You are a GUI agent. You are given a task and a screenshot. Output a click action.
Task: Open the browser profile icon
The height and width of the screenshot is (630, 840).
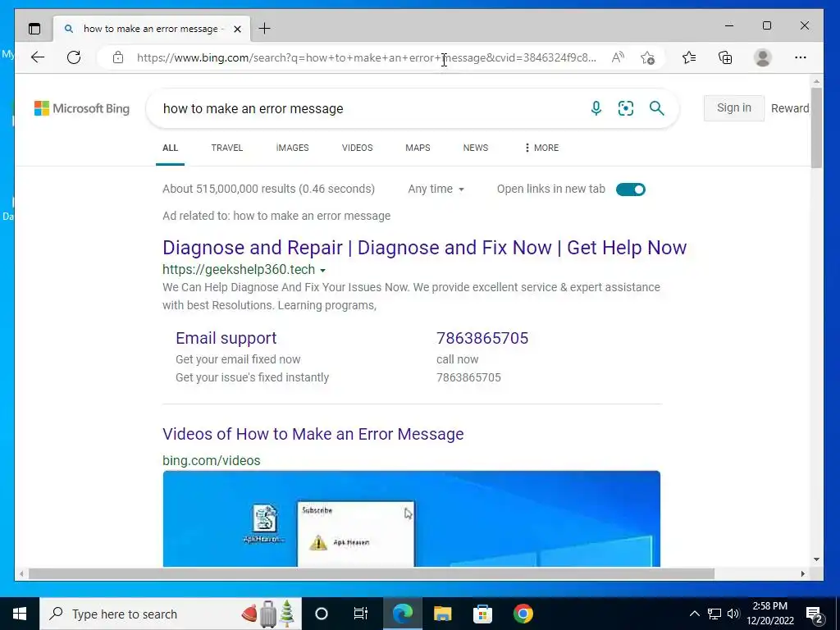[762, 57]
